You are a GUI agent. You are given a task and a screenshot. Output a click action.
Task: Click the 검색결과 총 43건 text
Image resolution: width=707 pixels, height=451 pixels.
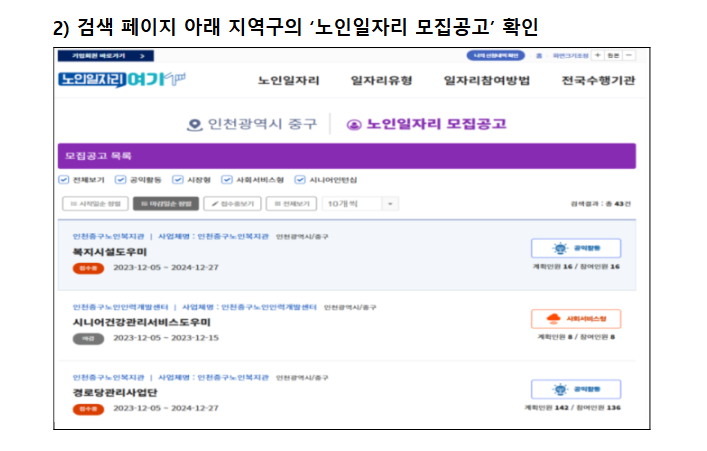click(601, 204)
